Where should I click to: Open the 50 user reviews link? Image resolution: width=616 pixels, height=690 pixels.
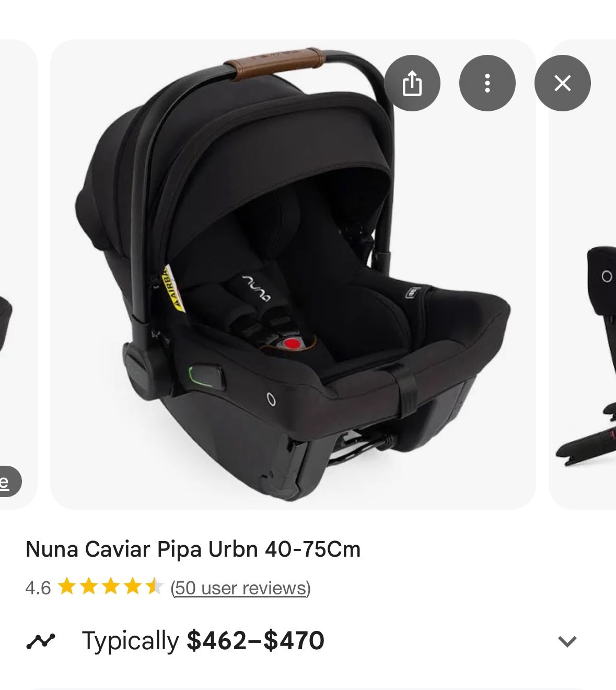[241, 588]
